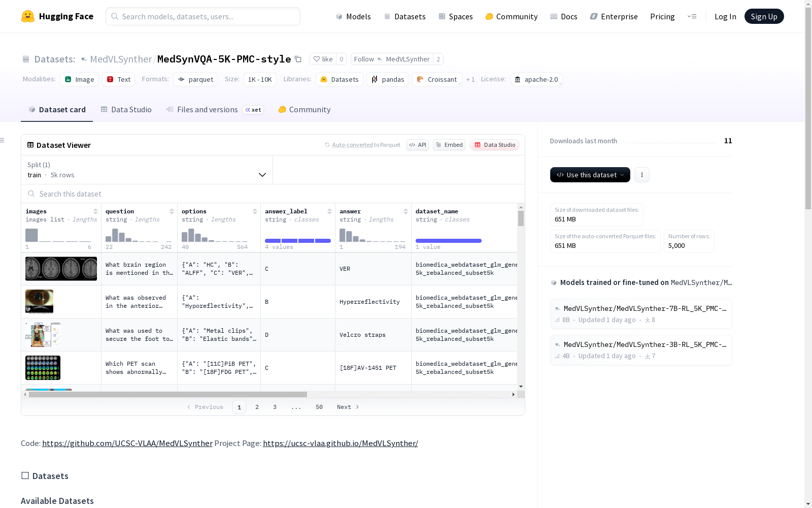
Task: Go to Models in the top navigation
Action: coord(353,16)
